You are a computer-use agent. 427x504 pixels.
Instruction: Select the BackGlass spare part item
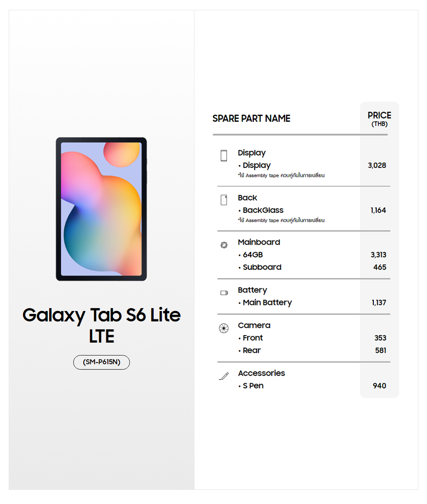tap(263, 210)
